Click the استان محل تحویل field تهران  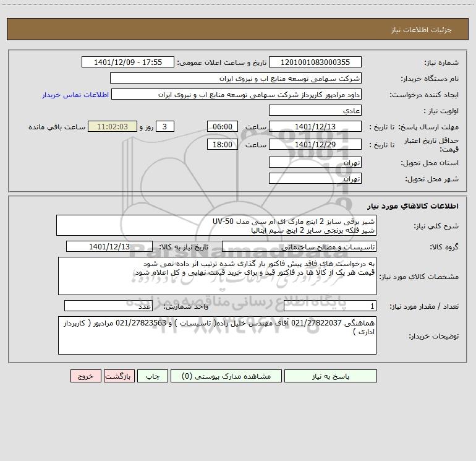click(x=315, y=163)
